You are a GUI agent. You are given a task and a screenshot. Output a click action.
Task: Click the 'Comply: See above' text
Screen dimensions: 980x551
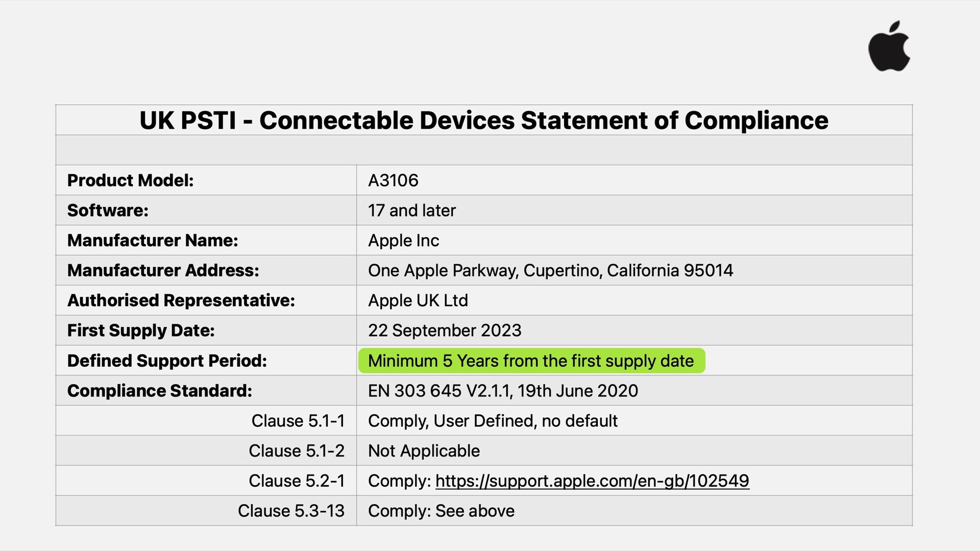click(441, 511)
